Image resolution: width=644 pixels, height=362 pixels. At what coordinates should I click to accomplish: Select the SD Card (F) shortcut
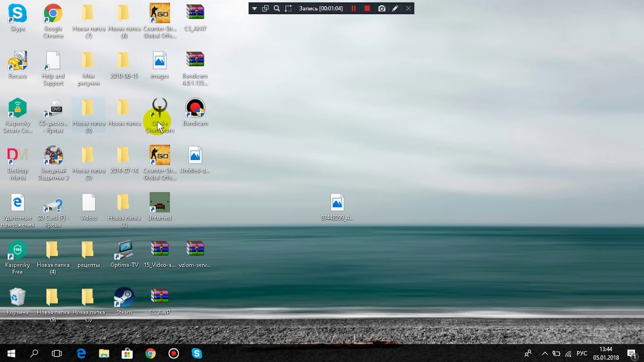click(53, 210)
